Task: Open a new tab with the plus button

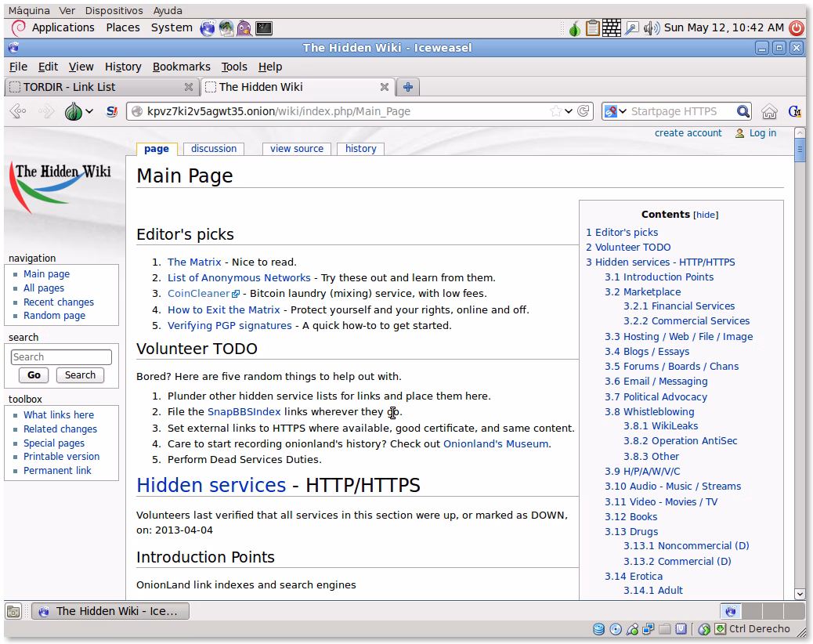Action: (x=408, y=87)
